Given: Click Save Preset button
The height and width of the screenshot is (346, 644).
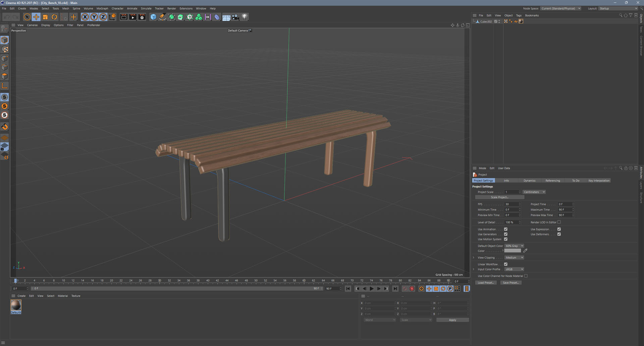Looking at the screenshot, I should pyautogui.click(x=511, y=283).
